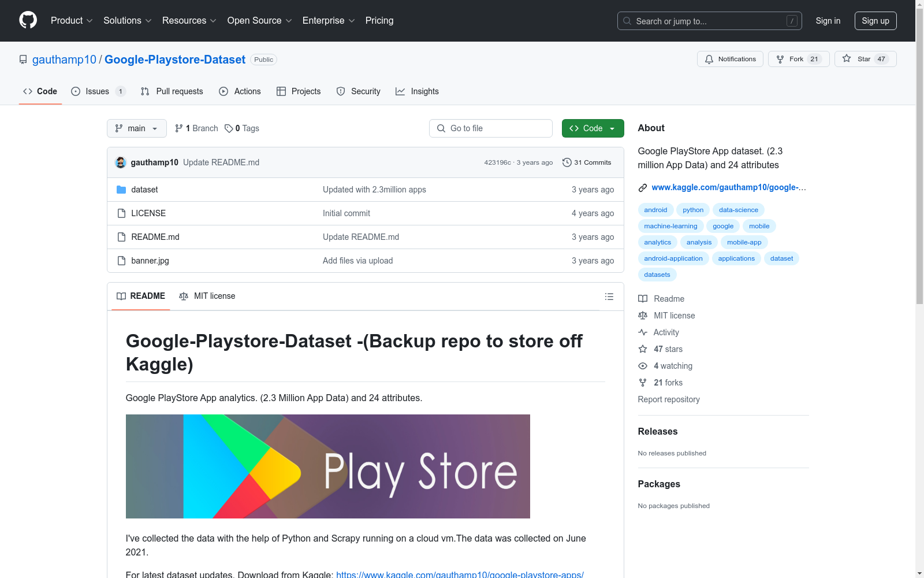Click the data-science topic tag

[739, 210]
